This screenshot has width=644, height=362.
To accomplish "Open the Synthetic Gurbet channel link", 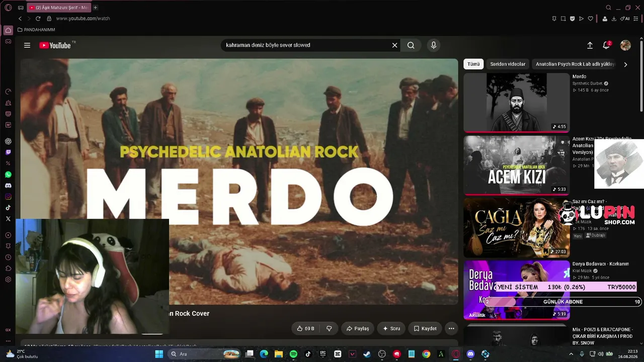I will tap(587, 83).
